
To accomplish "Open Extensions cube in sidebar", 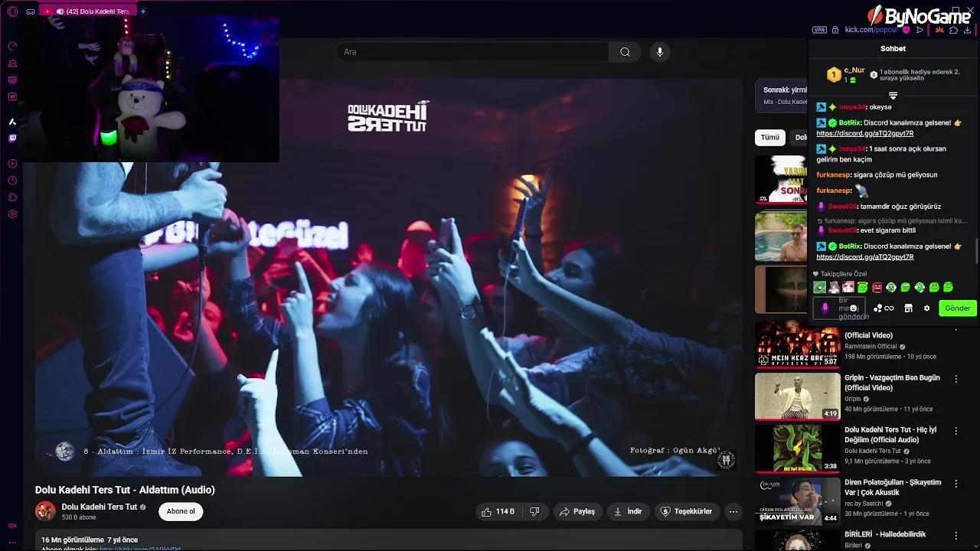I will click(x=12, y=197).
